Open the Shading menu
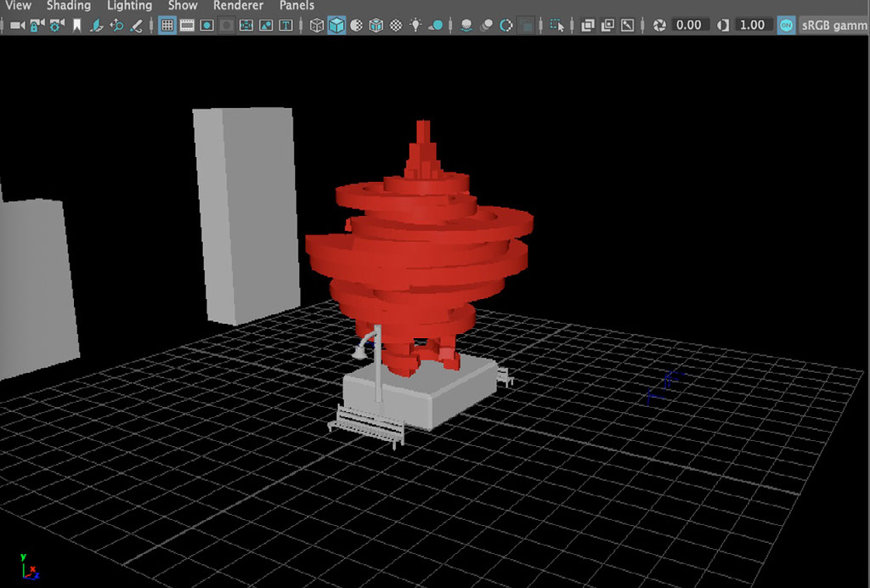Viewport: 870px width, 588px height. [68, 6]
